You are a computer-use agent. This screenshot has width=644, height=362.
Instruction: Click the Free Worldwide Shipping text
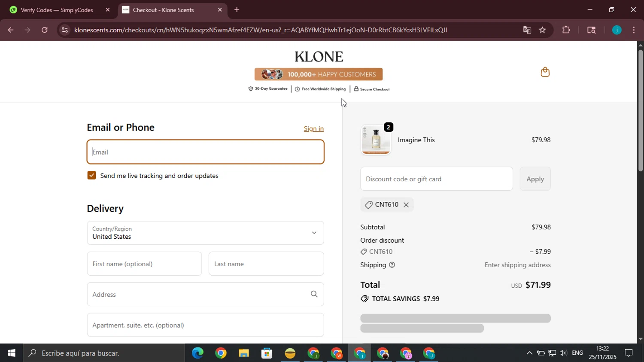324,89
